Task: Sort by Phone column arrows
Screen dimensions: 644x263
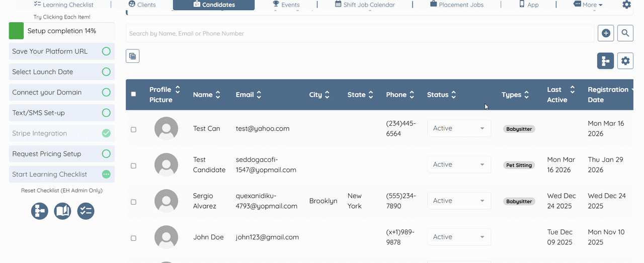Action: click(412, 95)
